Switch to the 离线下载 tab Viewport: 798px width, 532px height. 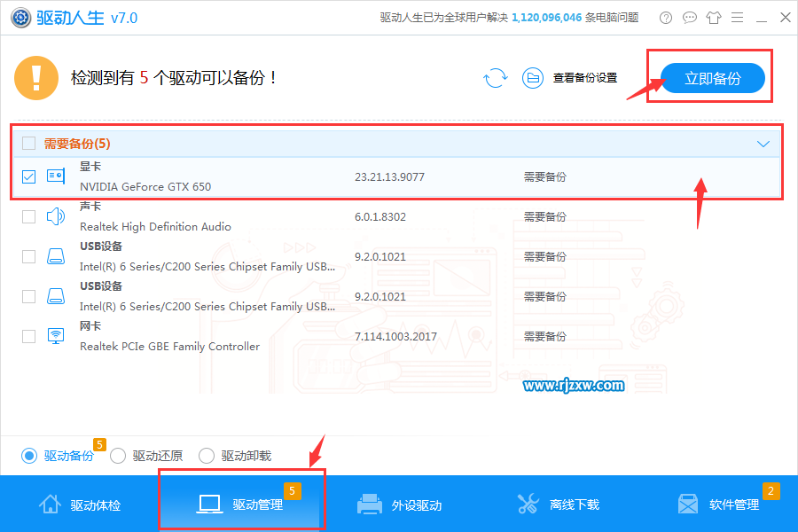pos(559,504)
